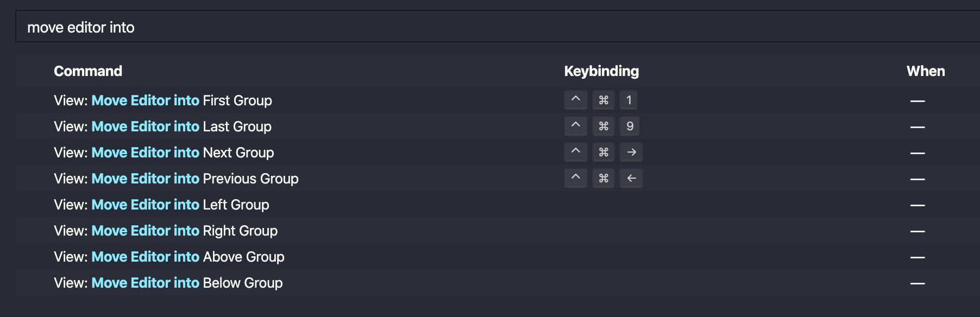Click the Command key icon in the Next Group row
Image resolution: width=980 pixels, height=317 pixels.
click(603, 152)
